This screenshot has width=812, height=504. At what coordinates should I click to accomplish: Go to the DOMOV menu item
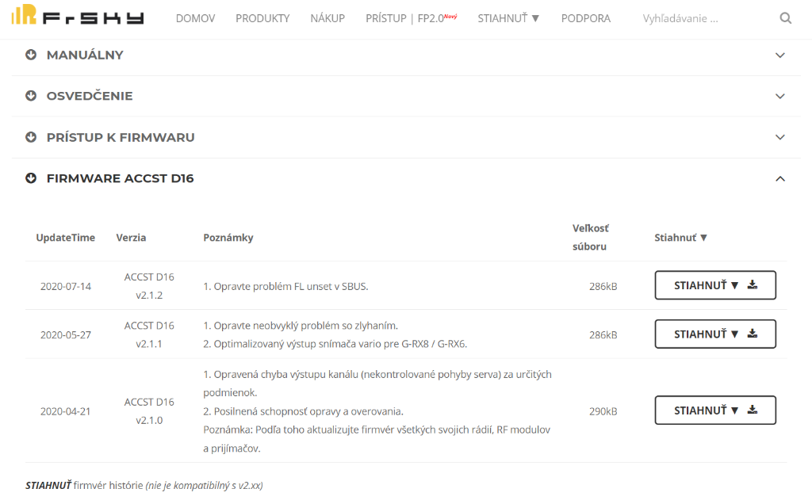(x=195, y=18)
